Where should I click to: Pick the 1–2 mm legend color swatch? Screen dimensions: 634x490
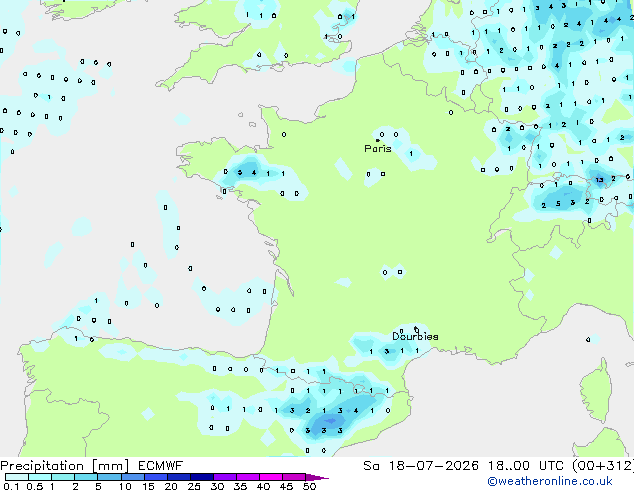(63, 477)
